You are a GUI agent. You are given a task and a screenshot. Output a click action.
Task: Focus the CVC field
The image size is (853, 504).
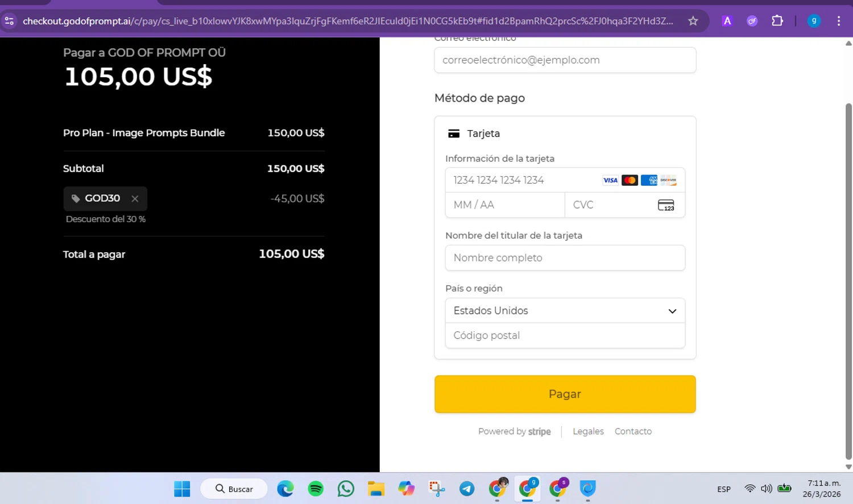coord(625,205)
